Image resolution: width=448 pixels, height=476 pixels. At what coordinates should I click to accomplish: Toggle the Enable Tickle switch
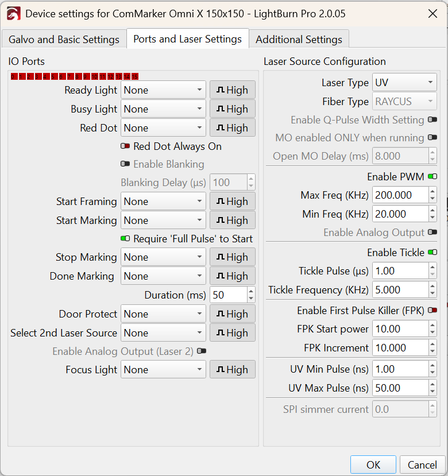[x=432, y=253]
